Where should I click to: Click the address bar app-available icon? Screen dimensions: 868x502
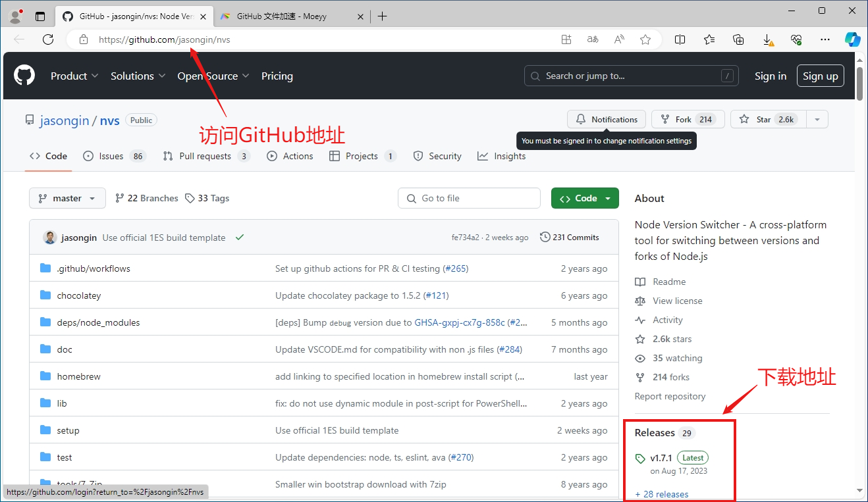566,39
